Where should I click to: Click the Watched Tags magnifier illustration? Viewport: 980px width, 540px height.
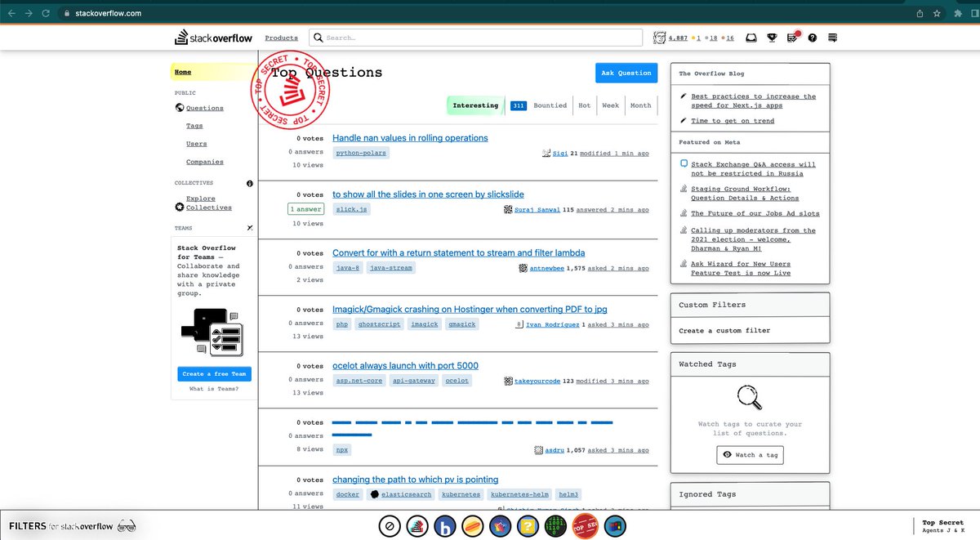pyautogui.click(x=750, y=398)
